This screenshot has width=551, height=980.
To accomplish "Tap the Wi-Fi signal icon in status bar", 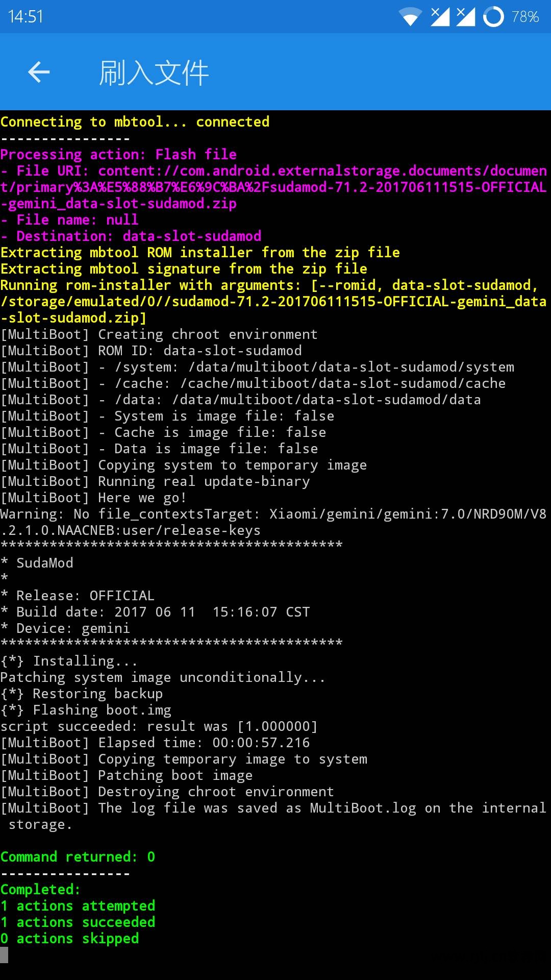I will click(410, 17).
